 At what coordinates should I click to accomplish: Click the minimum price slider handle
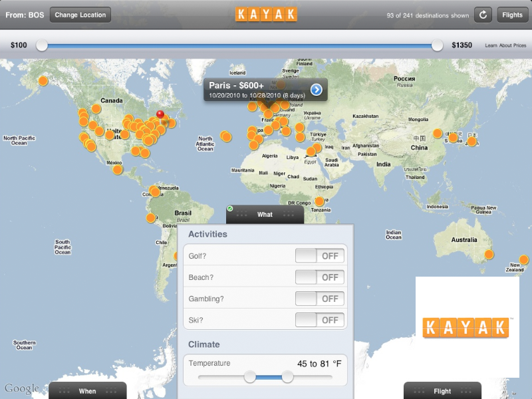coord(42,45)
